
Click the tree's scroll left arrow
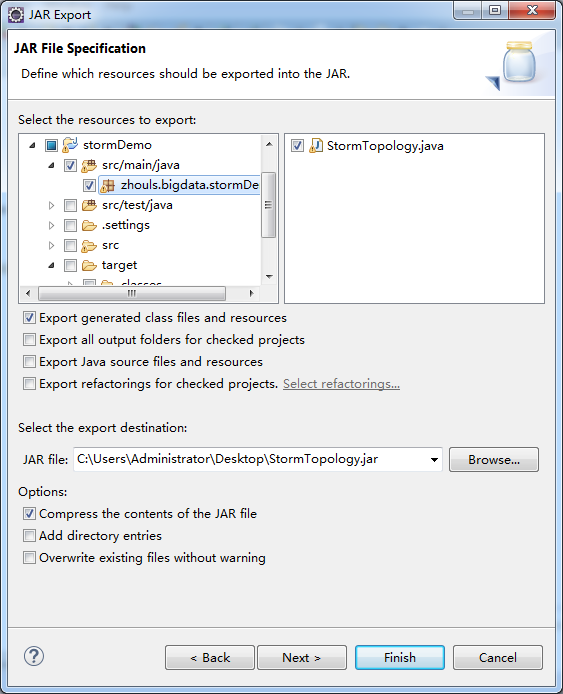pos(28,293)
